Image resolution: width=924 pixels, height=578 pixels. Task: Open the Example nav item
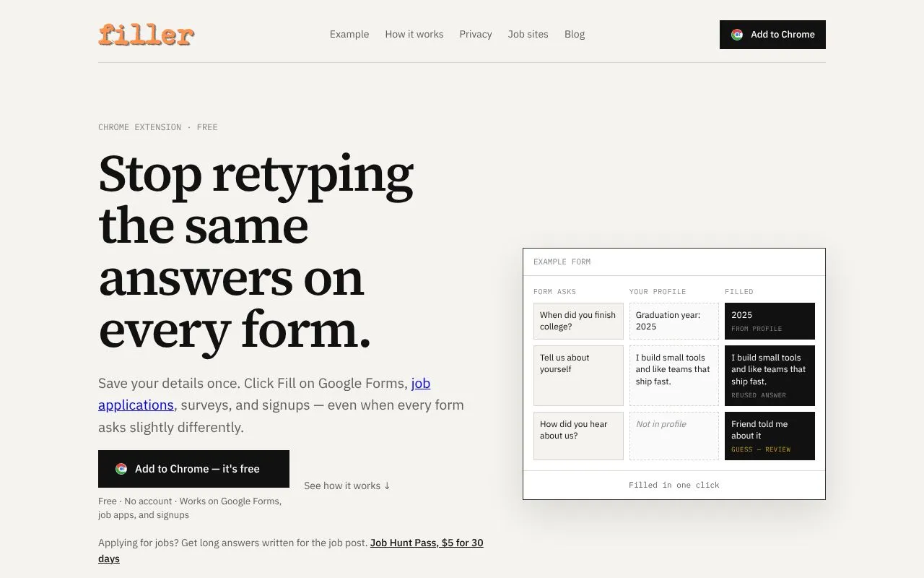[349, 34]
